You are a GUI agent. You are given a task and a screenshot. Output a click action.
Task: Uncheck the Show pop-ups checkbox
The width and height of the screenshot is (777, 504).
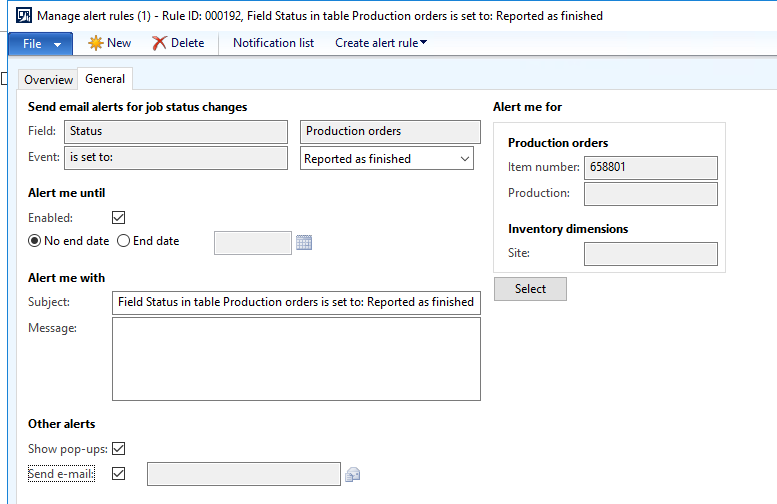(x=118, y=448)
